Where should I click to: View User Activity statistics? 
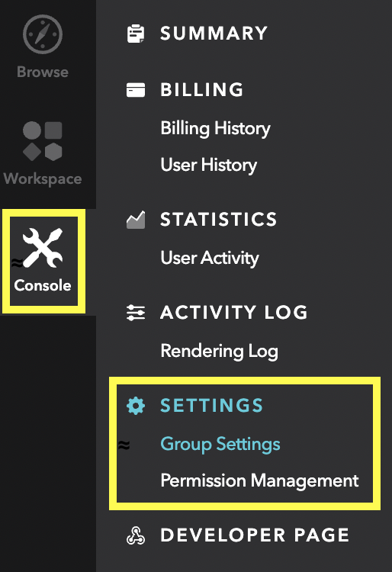click(210, 258)
